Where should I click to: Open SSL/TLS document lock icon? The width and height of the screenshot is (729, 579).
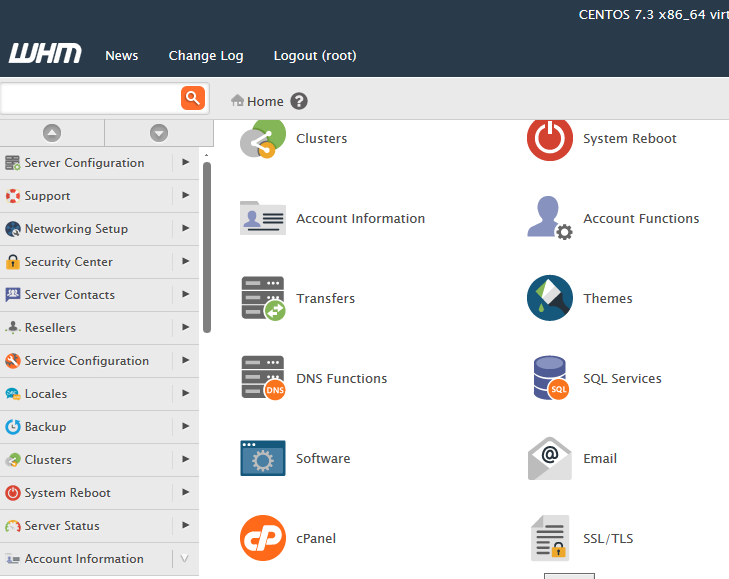click(550, 538)
